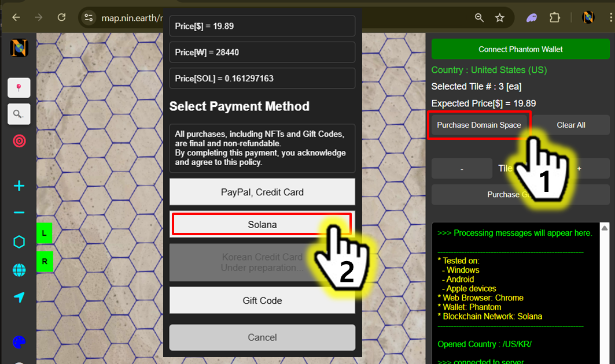Viewport: 615px width, 364px height.
Task: Open the Phantom extension icon
Action: [531, 18]
